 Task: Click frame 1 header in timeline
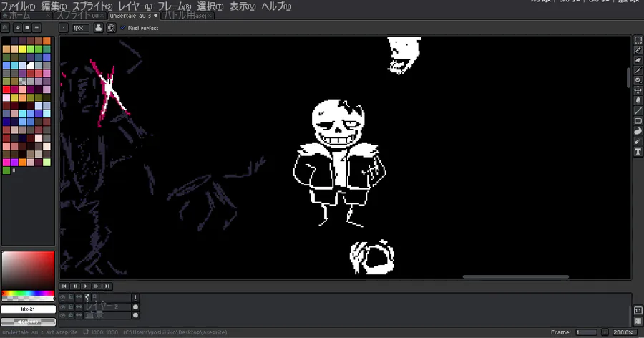135,297
